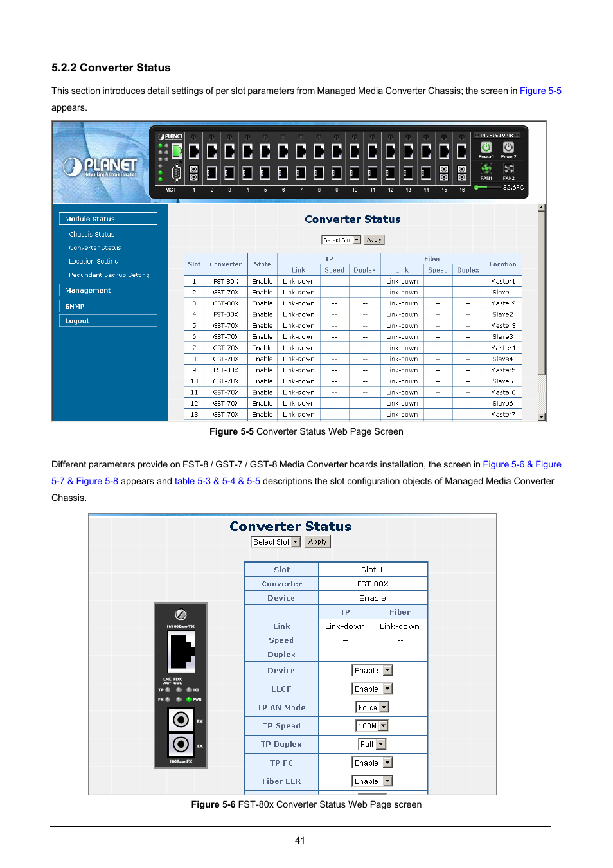Click the PLANET logo in the header

click(x=100, y=167)
